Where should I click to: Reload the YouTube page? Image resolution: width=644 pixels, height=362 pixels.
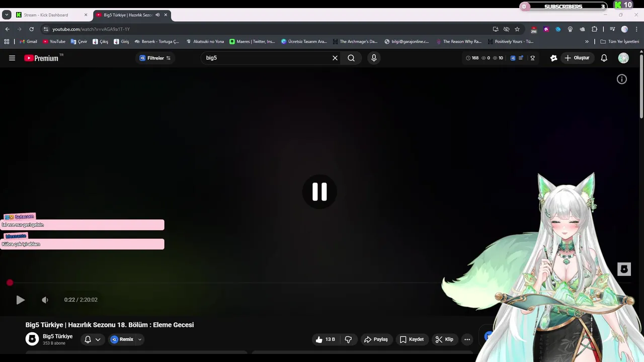tap(31, 29)
